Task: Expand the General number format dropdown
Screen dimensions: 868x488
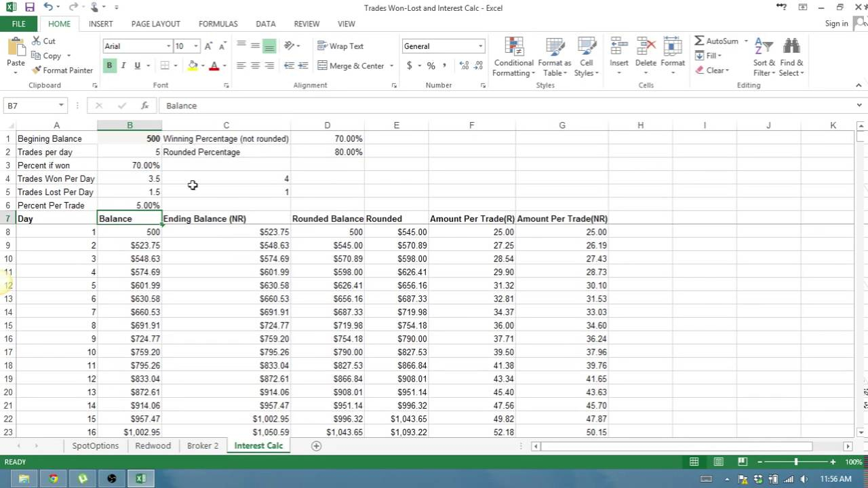Action: click(480, 46)
